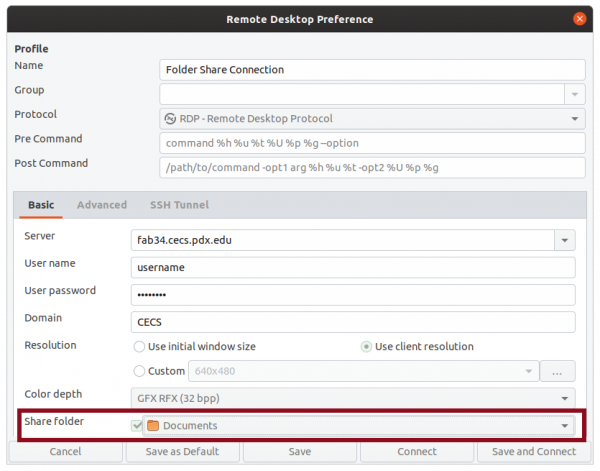600x471 pixels.
Task: Switch to the Advanced tab
Action: [x=102, y=205]
